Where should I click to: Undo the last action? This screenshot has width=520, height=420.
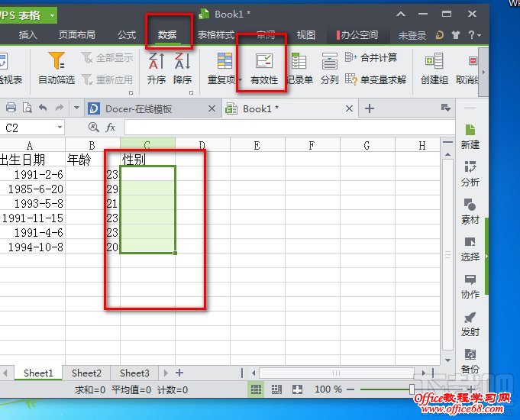coord(43,108)
